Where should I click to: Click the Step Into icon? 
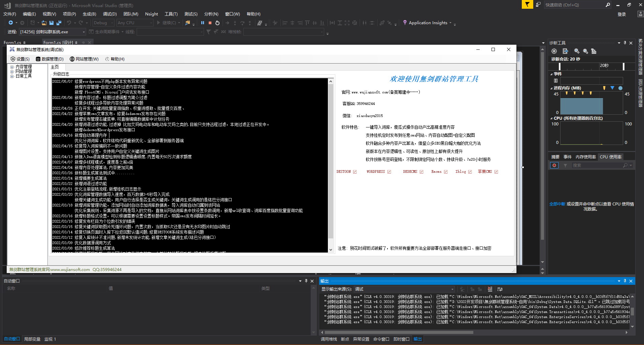235,23
